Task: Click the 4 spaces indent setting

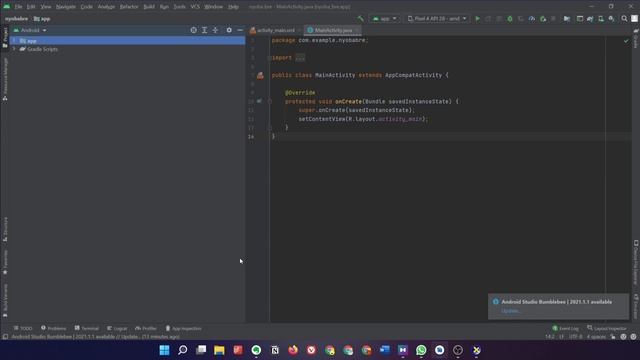Action: [x=596, y=337]
